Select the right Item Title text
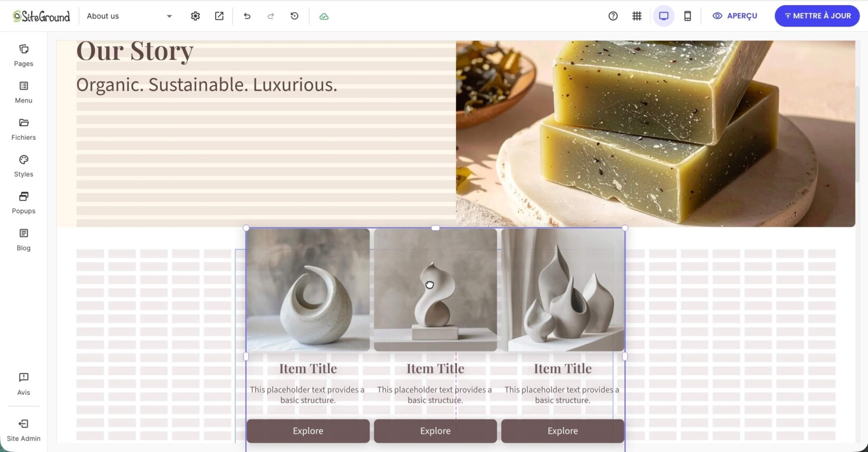The width and height of the screenshot is (868, 452). 563,369
